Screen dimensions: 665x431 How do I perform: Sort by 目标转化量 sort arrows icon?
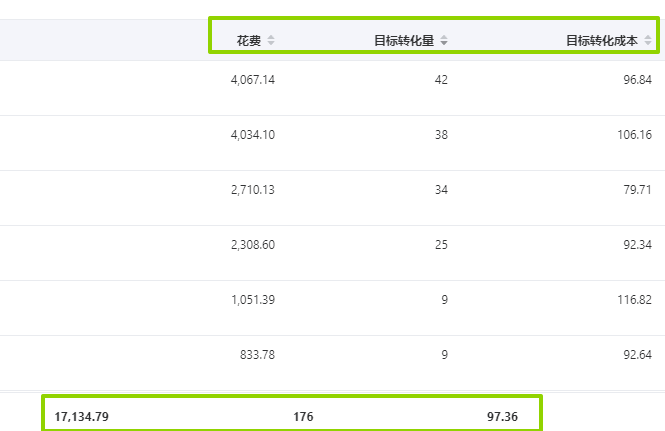[x=444, y=40]
